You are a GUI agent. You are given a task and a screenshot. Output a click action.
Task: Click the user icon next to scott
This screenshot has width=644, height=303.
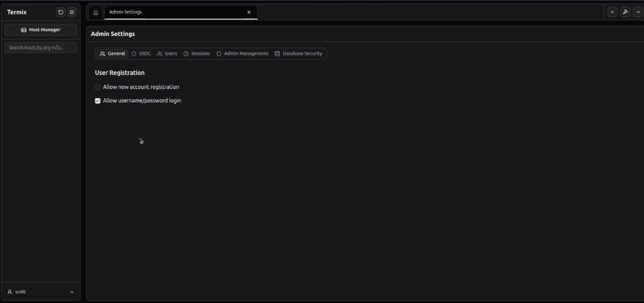coord(10,292)
